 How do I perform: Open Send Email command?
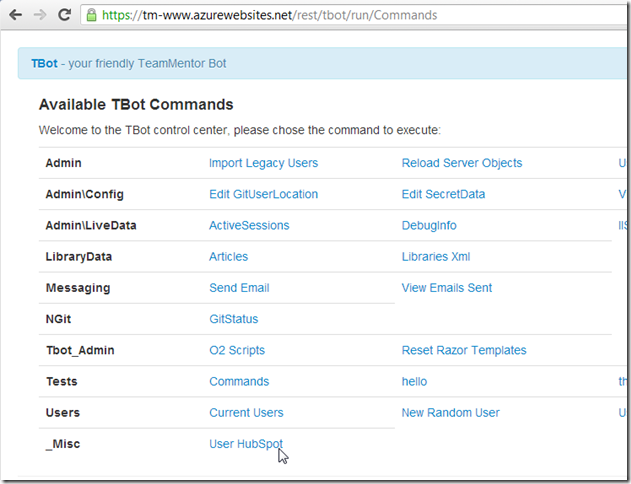pos(239,288)
